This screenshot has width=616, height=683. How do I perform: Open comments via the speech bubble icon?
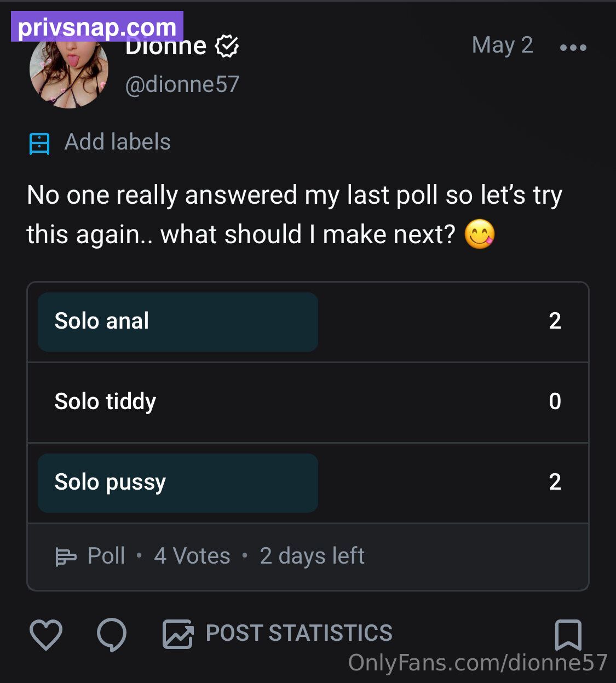point(112,635)
